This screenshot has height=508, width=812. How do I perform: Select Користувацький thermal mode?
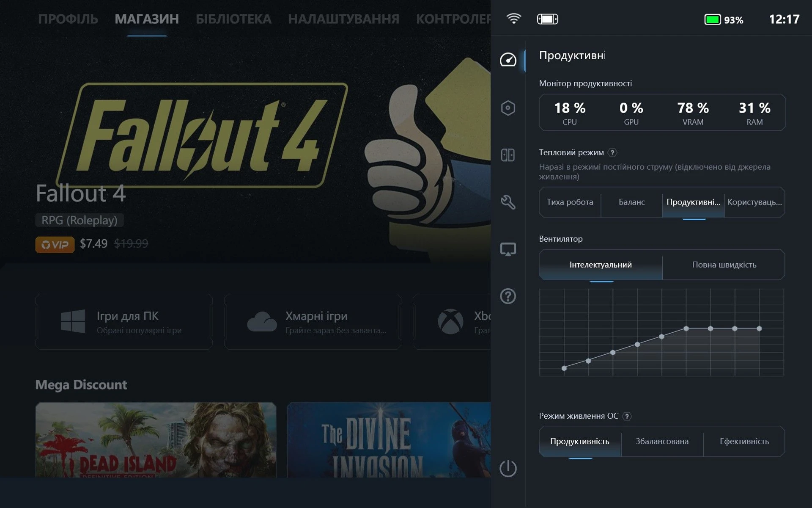(x=754, y=202)
